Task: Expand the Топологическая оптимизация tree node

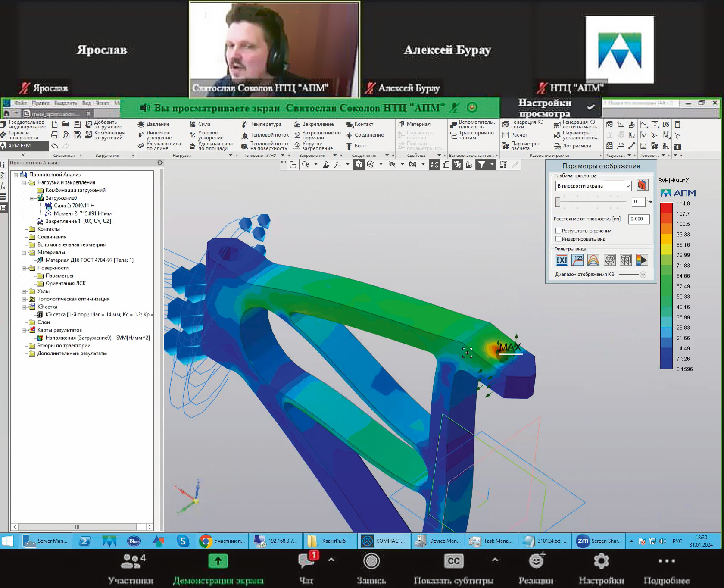Action: click(24, 299)
